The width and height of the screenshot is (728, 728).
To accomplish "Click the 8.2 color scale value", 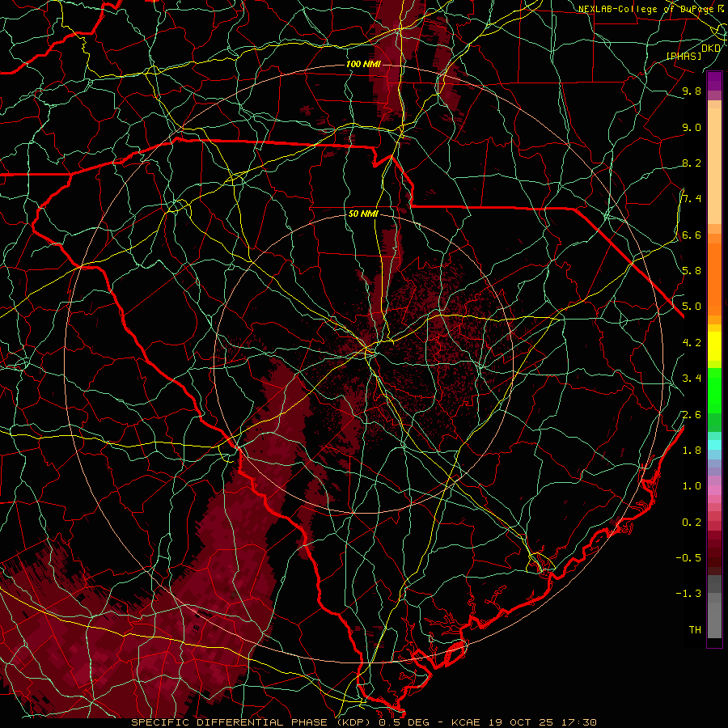I will tap(692, 163).
